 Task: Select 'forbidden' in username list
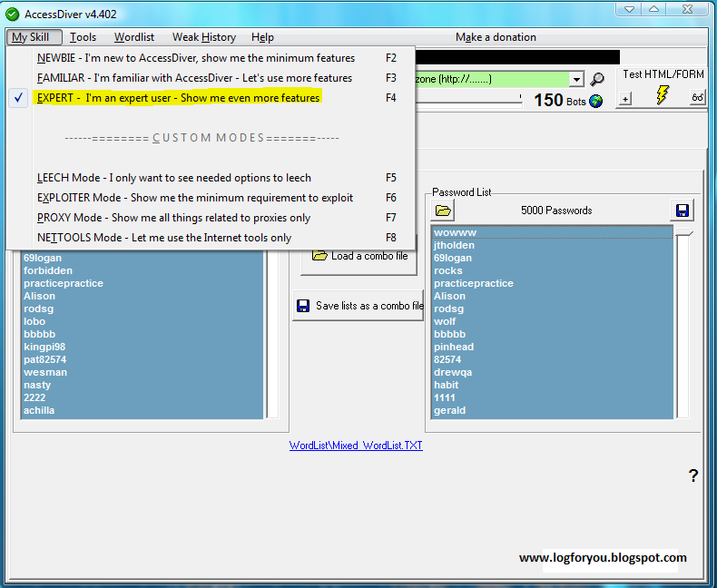(x=142, y=270)
